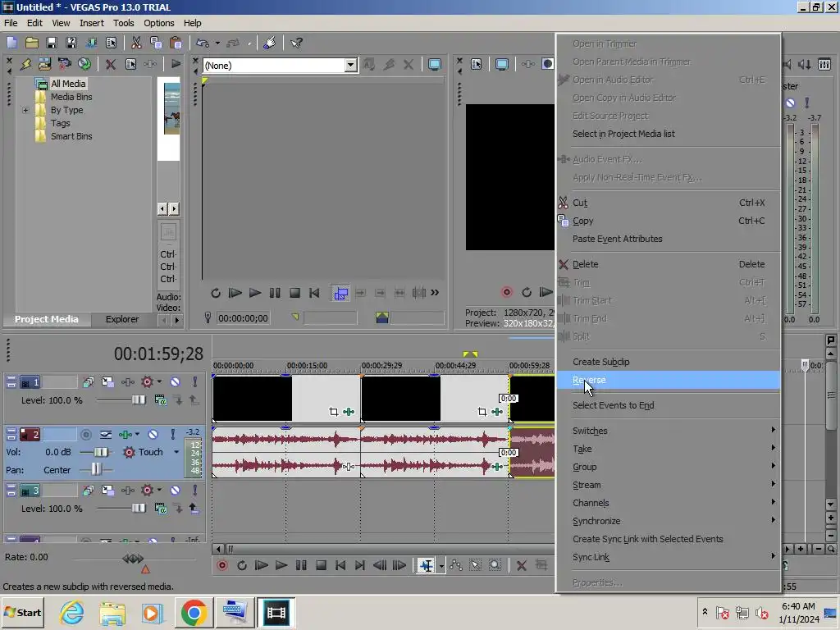Solo video track 3
The height and width of the screenshot is (630, 840).
point(195,491)
